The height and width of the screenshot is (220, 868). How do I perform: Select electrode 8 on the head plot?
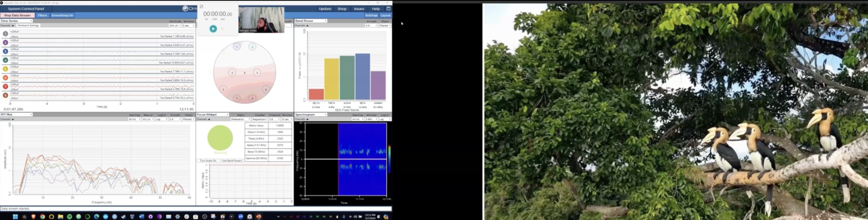[x=252, y=98]
